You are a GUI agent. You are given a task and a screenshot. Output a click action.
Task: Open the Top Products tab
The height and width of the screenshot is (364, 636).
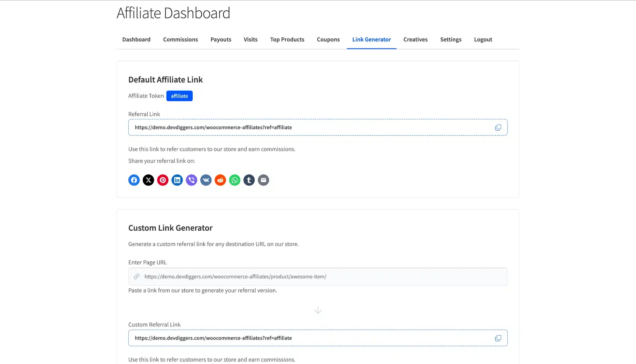pyautogui.click(x=287, y=40)
